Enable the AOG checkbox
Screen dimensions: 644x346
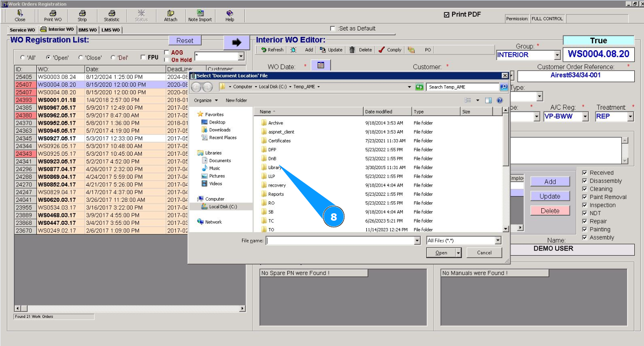[x=167, y=53]
